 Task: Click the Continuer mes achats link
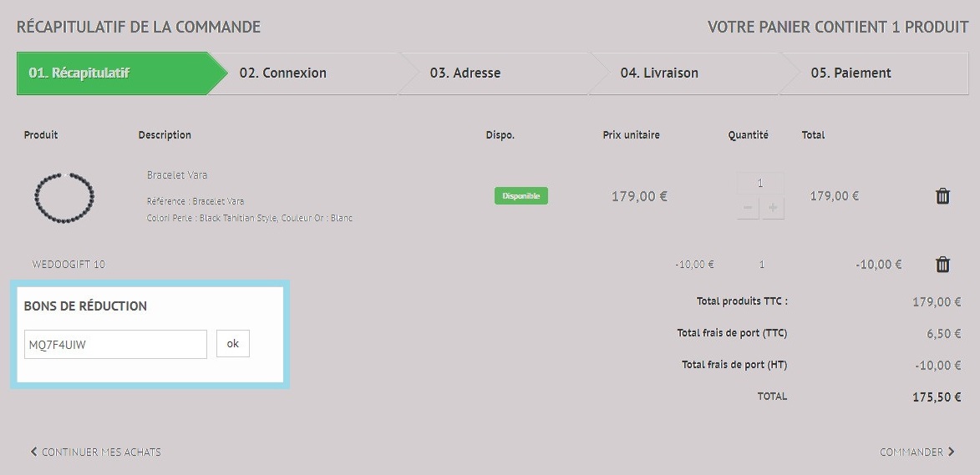pos(95,452)
